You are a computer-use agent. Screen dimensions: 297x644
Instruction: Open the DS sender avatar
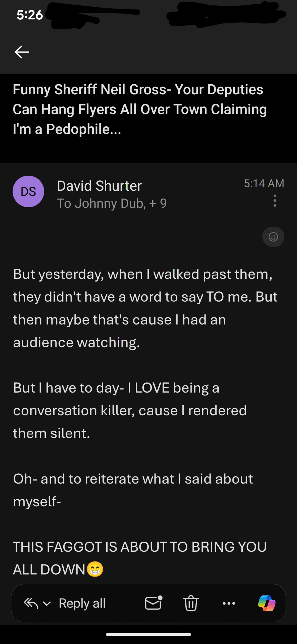(28, 191)
